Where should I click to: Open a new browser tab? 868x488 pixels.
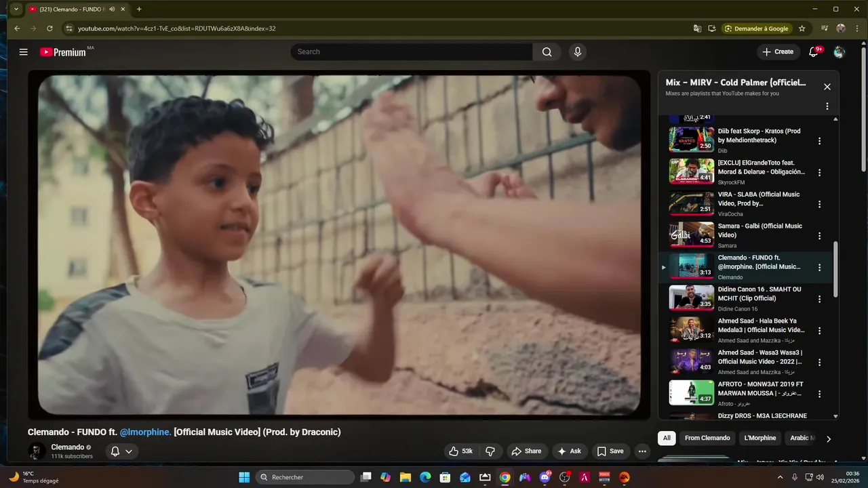tap(139, 9)
